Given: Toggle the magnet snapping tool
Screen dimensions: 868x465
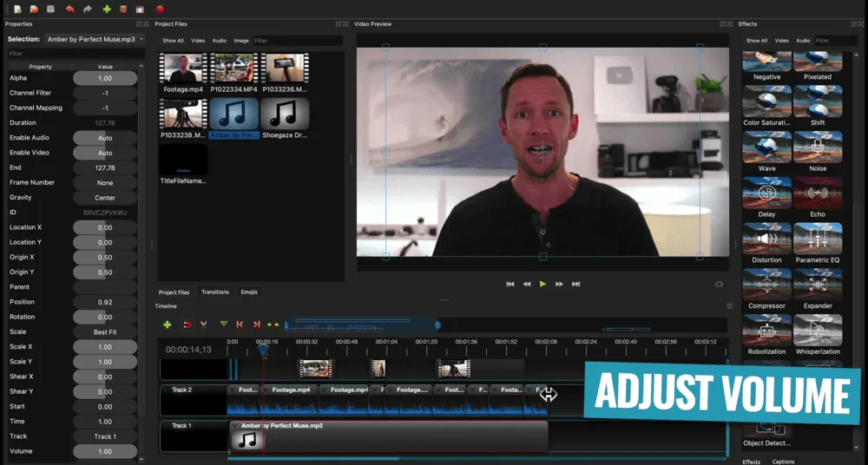Looking at the screenshot, I should click(186, 324).
